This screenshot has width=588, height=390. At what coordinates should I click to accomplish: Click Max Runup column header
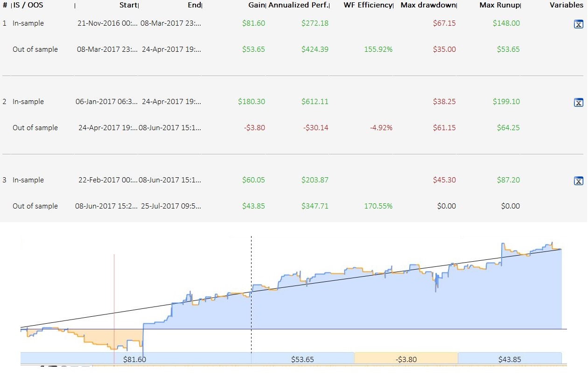pos(499,5)
